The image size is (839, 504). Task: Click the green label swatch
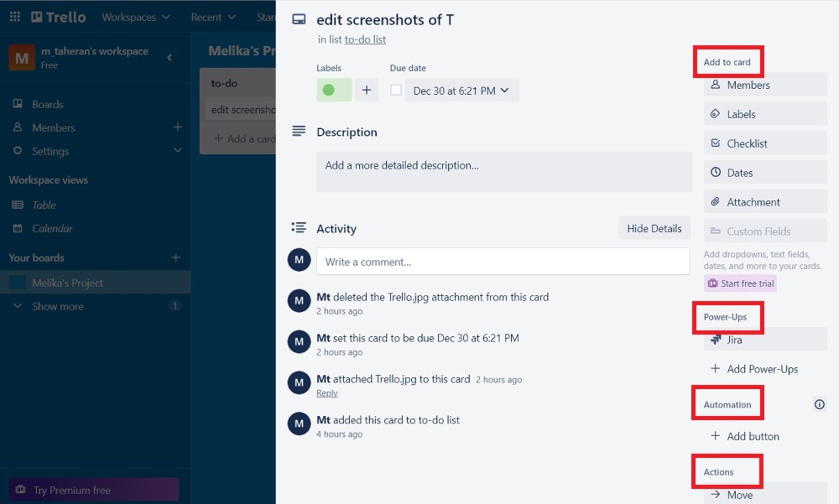point(334,90)
